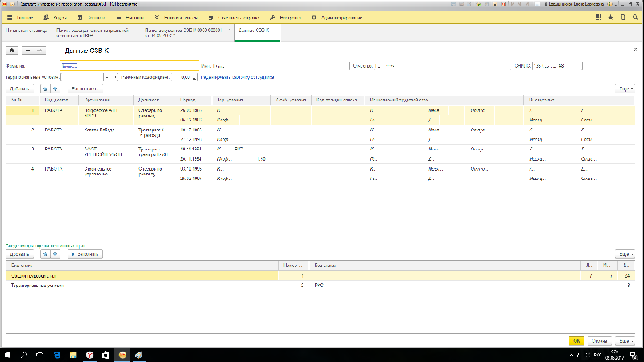
Task: Switch to the Начальная страница tab
Action: tap(27, 31)
